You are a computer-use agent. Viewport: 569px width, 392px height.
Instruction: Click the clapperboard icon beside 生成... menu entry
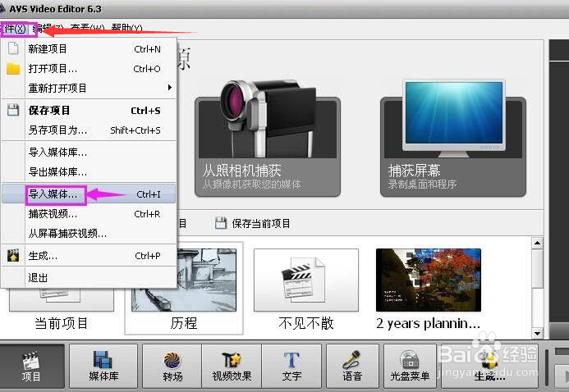coord(13,256)
